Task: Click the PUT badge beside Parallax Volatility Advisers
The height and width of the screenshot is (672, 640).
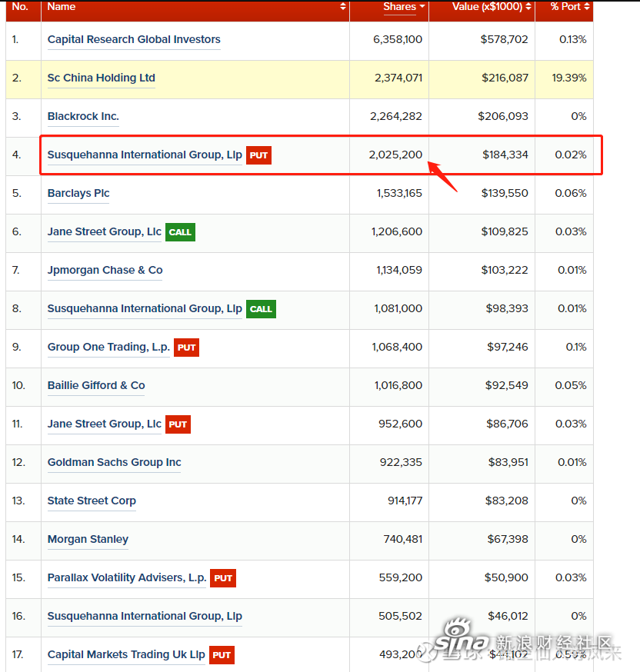Action: coord(223,578)
